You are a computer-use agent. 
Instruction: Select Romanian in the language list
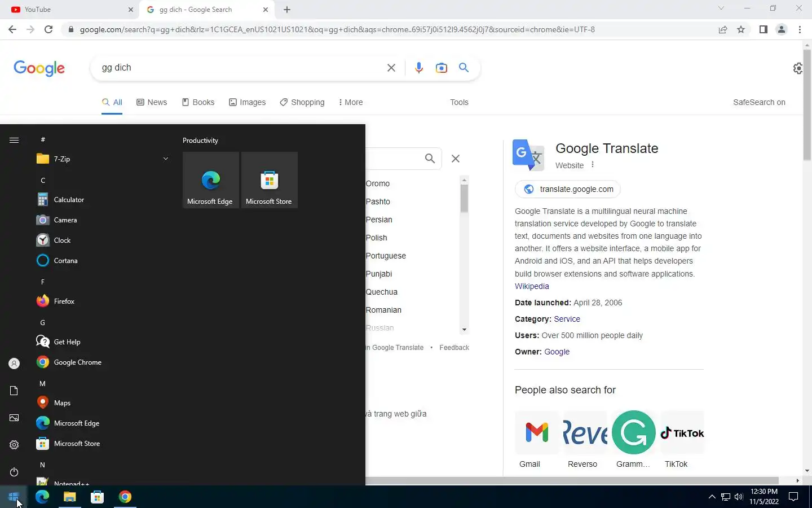pyautogui.click(x=383, y=310)
